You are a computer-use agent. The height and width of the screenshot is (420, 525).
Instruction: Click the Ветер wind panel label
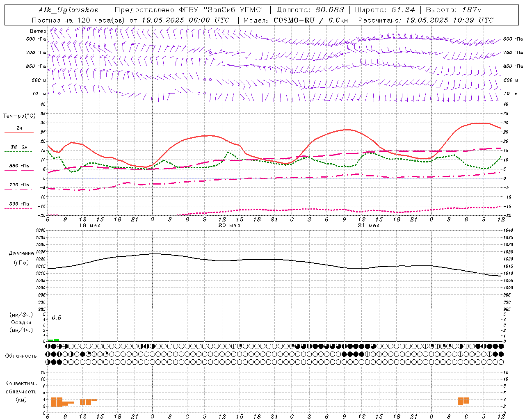pyautogui.click(x=38, y=31)
